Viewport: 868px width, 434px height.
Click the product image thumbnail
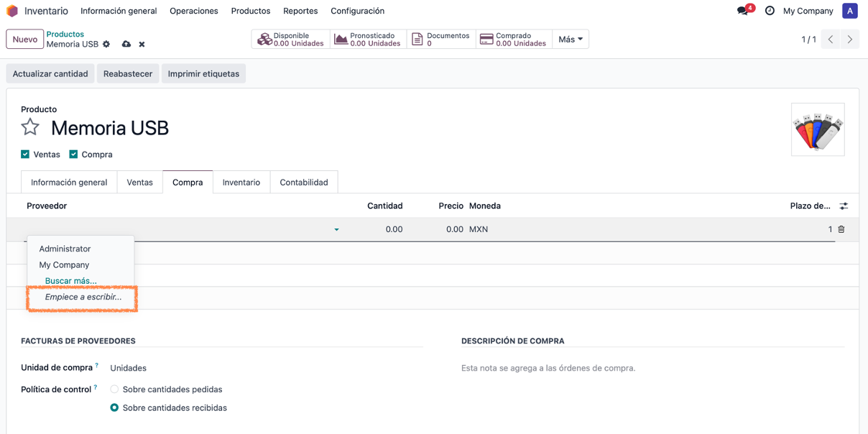tap(818, 129)
